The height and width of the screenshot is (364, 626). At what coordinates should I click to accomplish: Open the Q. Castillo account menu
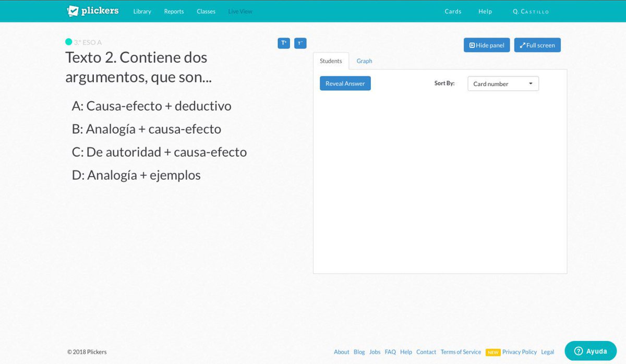coord(531,11)
